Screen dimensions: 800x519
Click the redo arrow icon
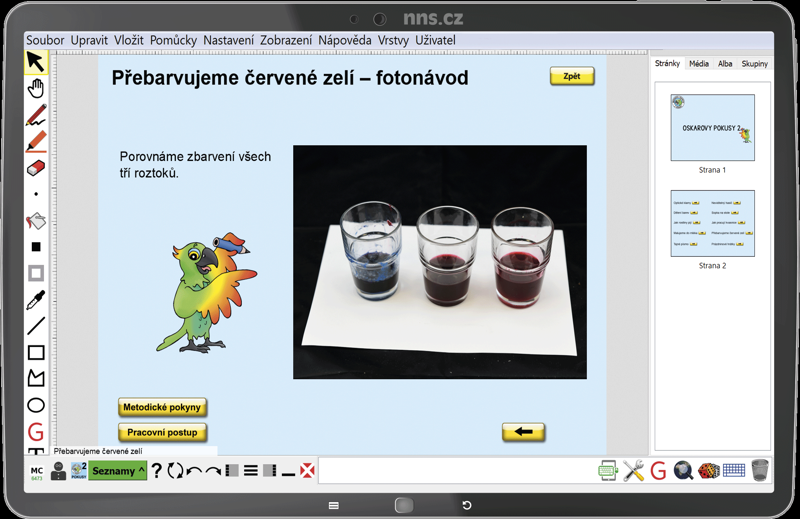213,472
